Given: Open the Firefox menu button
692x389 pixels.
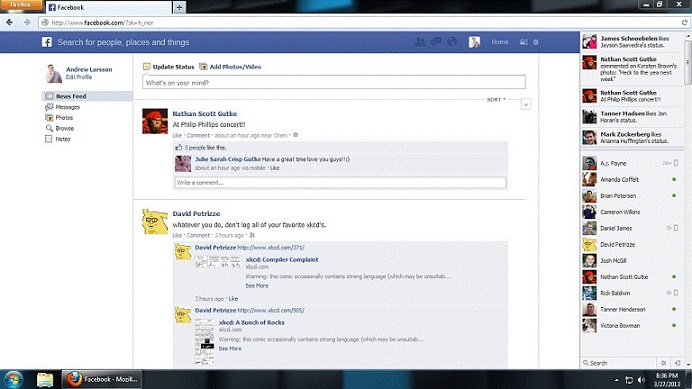Looking at the screenshot, I should coord(21,5).
